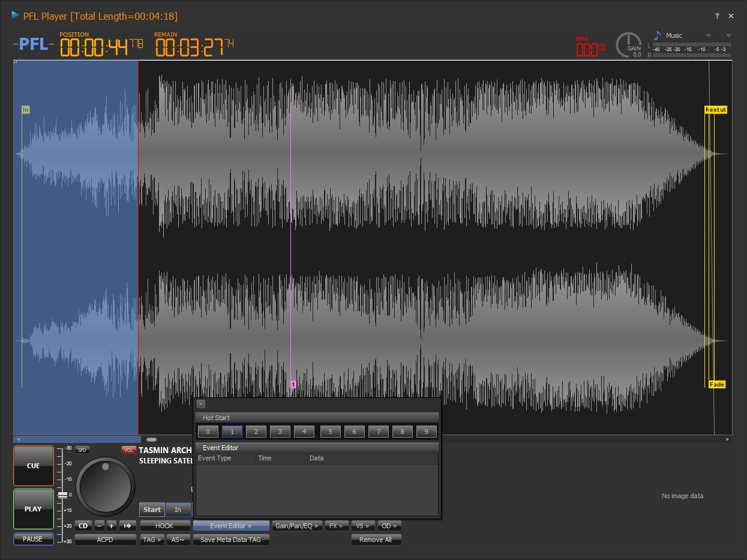
Task: Select Hot Start slot 5
Action: point(331,432)
